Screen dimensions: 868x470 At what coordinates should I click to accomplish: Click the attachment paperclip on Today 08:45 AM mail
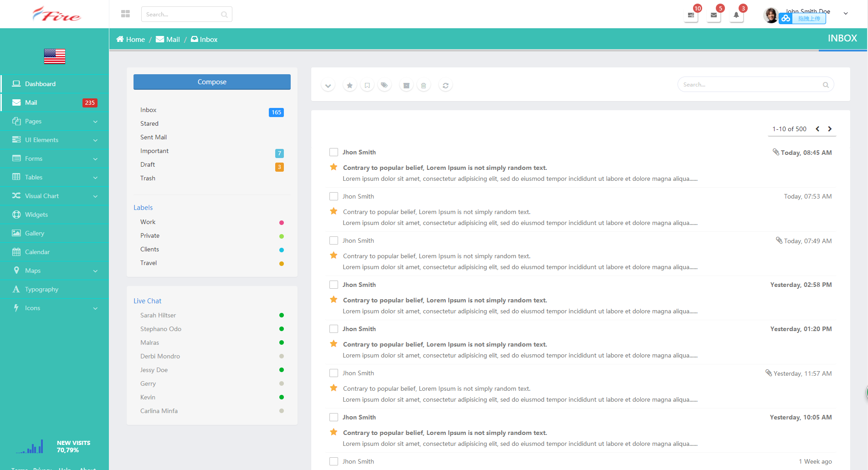[776, 152]
